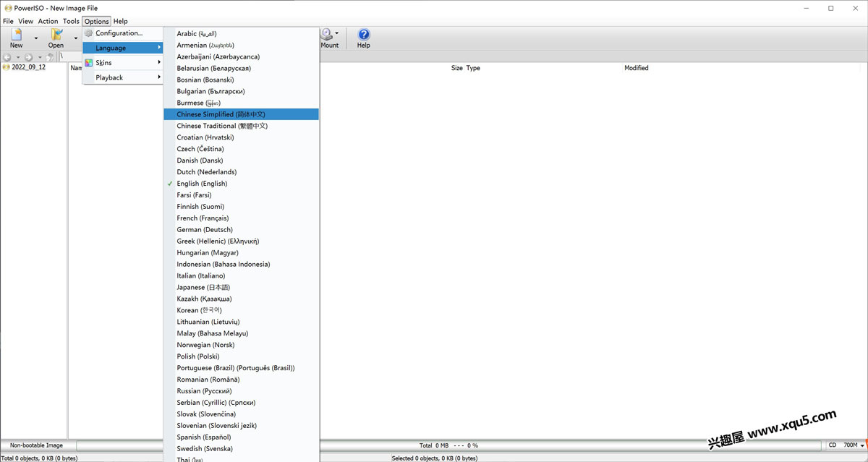This screenshot has width=868, height=462.
Task: Pick Farsi from language list
Action: pos(242,195)
